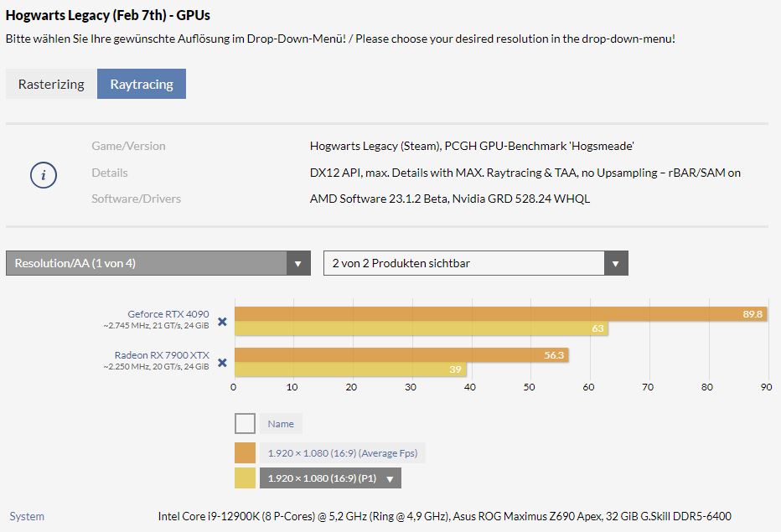This screenshot has width=781, height=532.
Task: Click the Radeon RX 7900 XTX label
Action: point(162,354)
